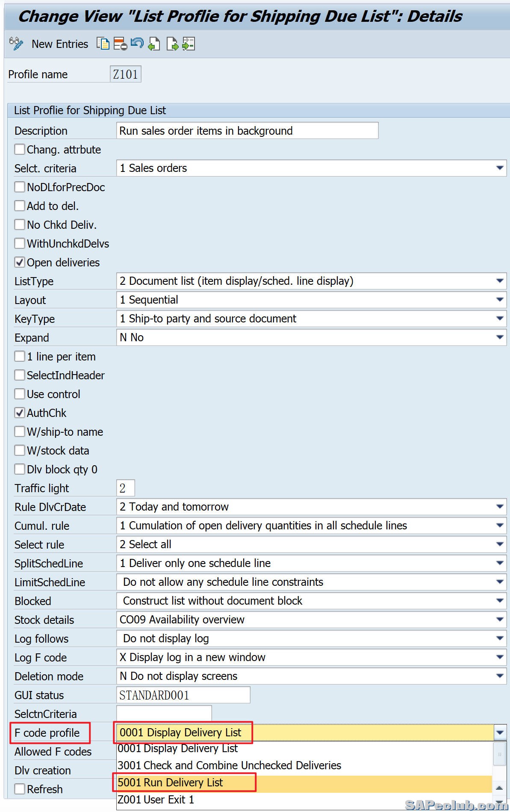Open the Selct. criteria dropdown
Image resolution: width=510 pixels, height=812 pixels.
coord(499,168)
